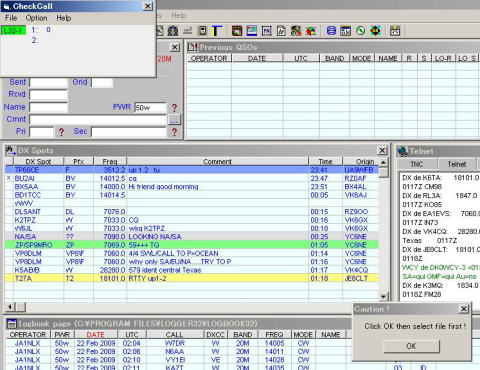Click the red question mark beside PWR field

point(174,108)
